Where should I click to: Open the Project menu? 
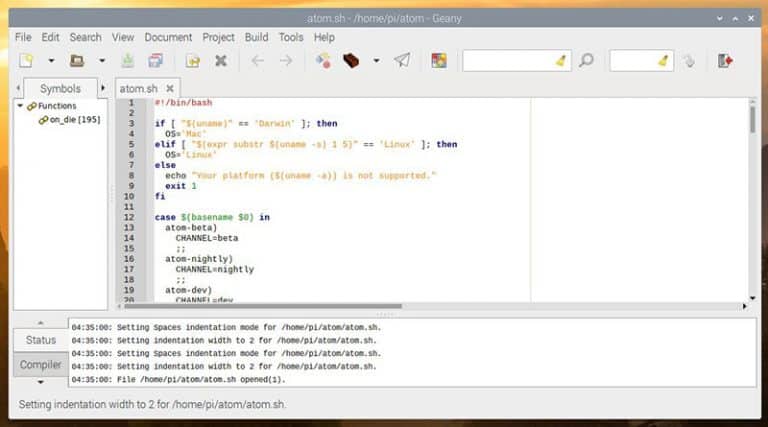(218, 37)
